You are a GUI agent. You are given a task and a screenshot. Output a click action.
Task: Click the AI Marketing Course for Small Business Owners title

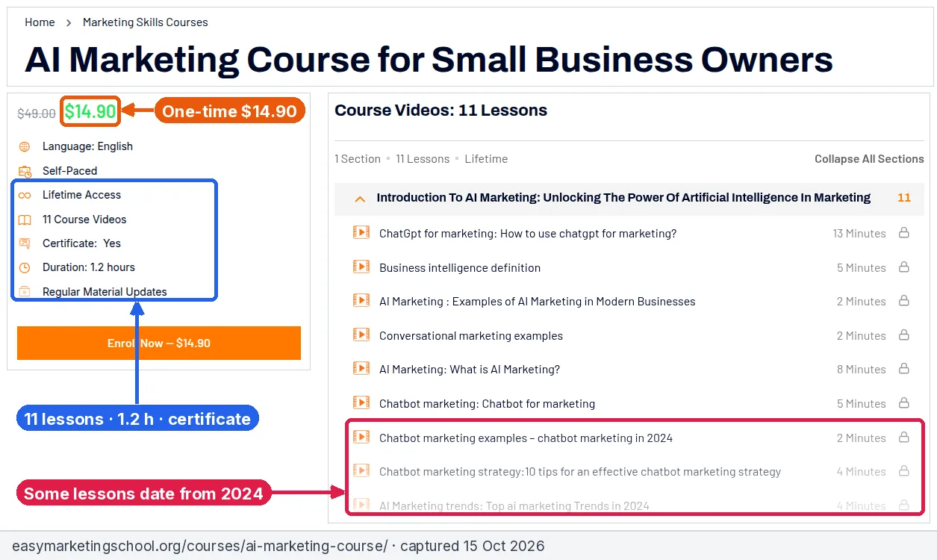(429, 60)
